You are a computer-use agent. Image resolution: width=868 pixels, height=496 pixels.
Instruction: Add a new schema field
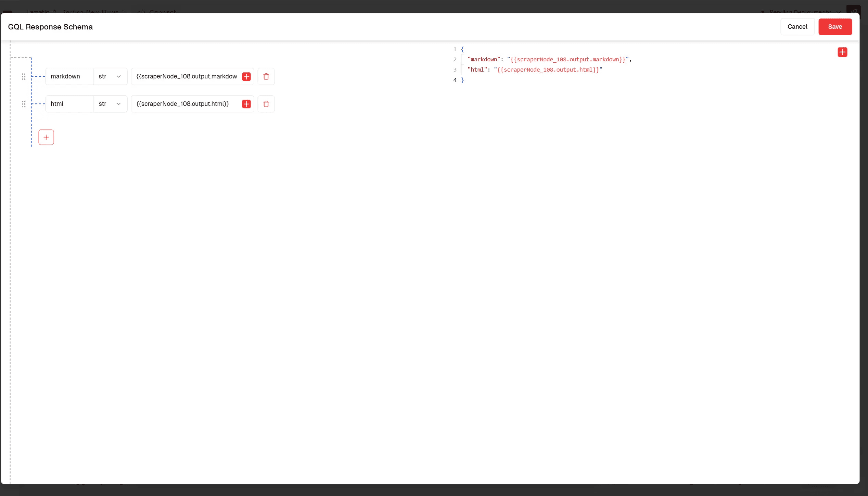tap(46, 137)
